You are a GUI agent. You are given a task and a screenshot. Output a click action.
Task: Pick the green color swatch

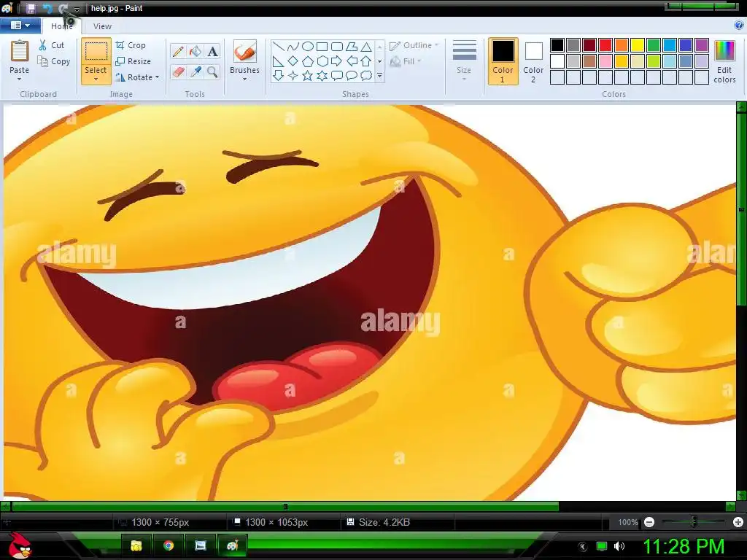654,45
